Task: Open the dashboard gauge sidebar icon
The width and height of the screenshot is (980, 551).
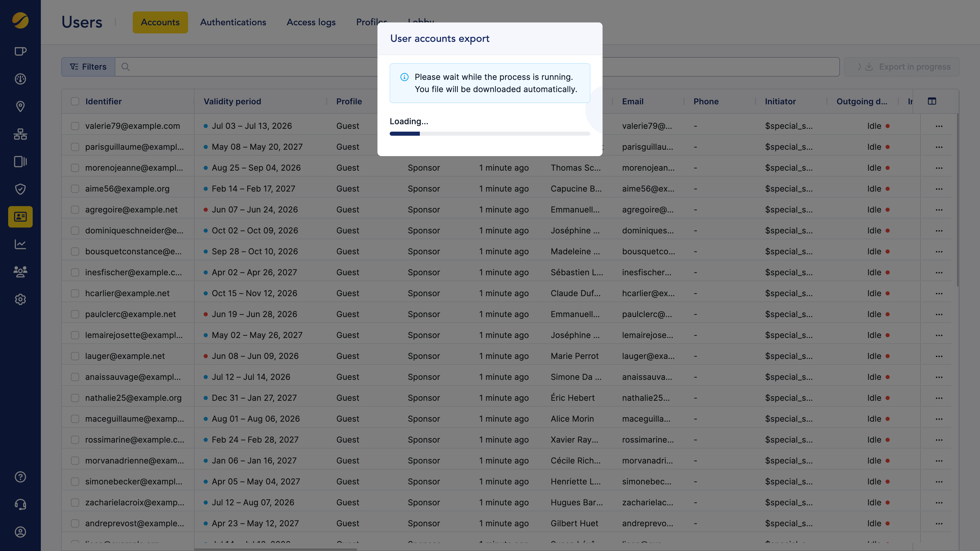Action: [x=20, y=79]
